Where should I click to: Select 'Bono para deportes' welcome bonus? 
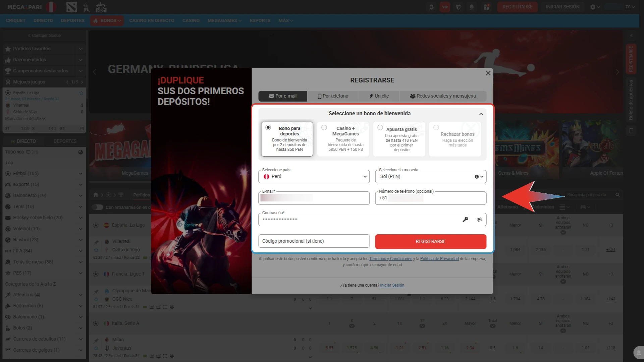[287, 139]
